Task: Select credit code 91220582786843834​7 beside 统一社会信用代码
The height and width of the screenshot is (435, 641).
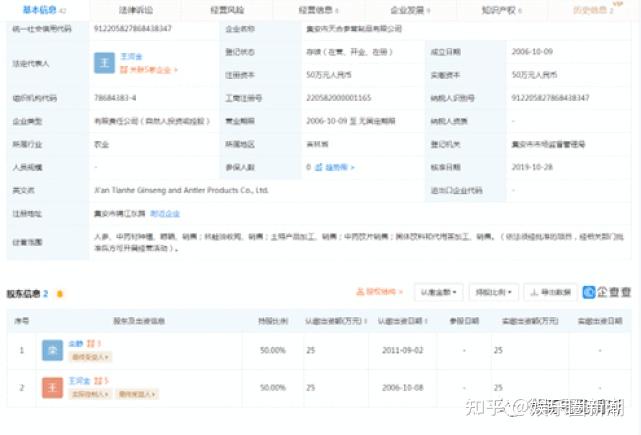Action: (133, 29)
